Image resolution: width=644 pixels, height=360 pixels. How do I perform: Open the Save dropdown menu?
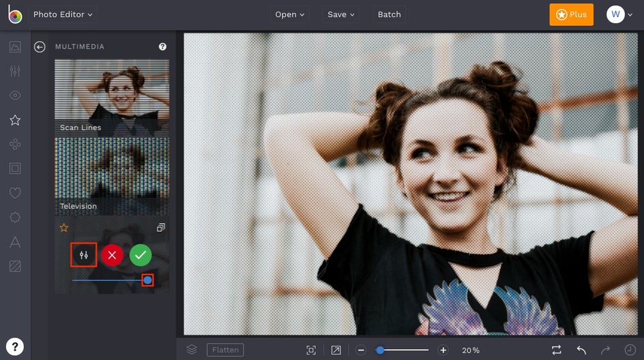pos(340,14)
